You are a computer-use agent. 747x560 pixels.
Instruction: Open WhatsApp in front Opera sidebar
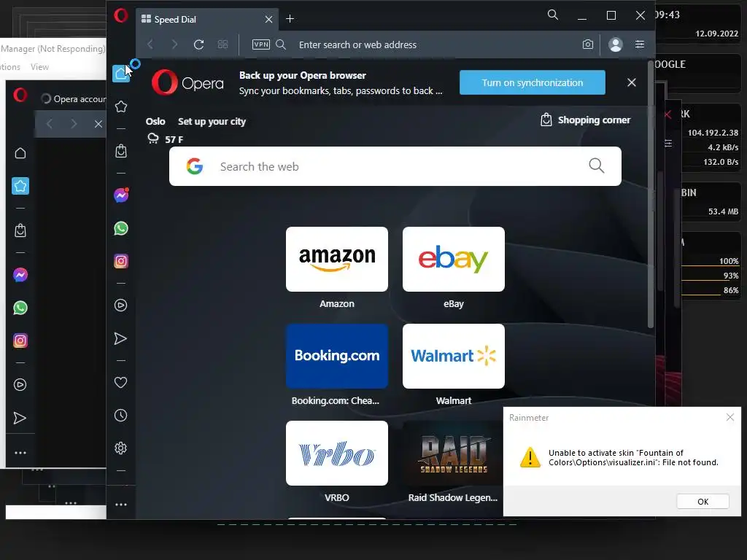[121, 228]
